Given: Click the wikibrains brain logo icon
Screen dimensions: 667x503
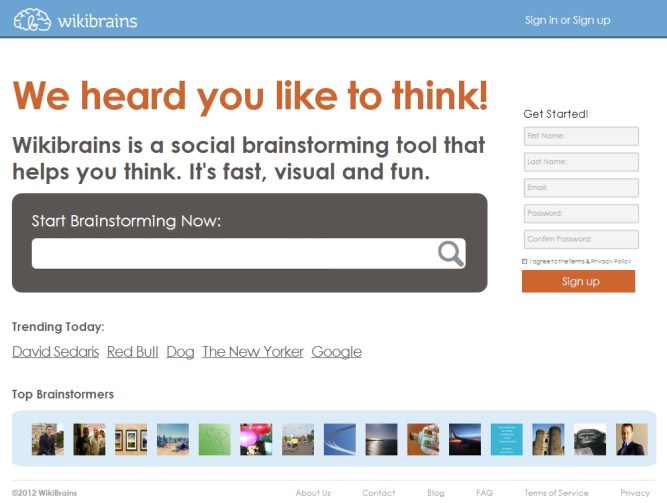Looking at the screenshot, I should point(33,19).
